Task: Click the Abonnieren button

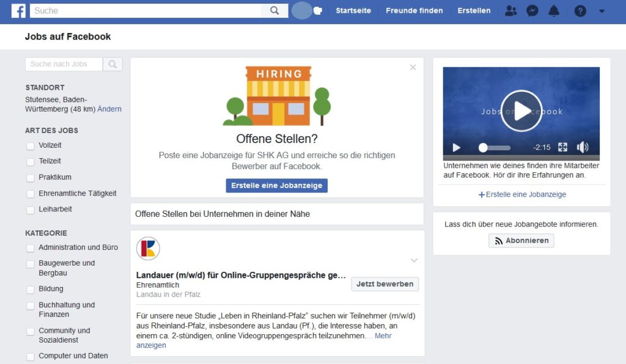Action: [521, 241]
